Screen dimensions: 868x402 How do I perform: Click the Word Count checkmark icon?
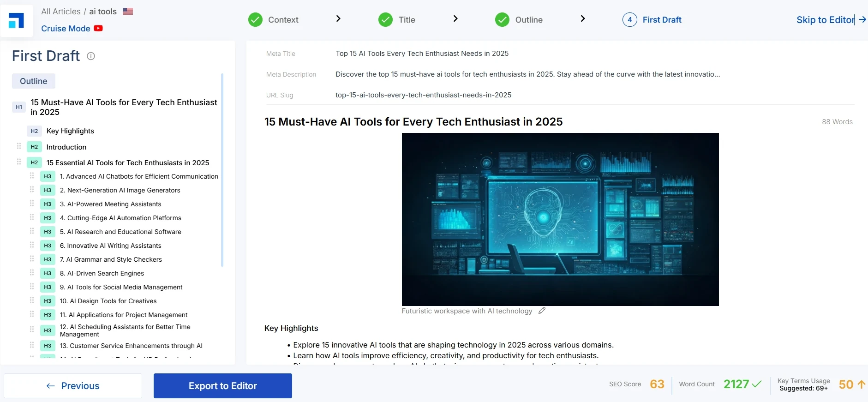coord(757,384)
